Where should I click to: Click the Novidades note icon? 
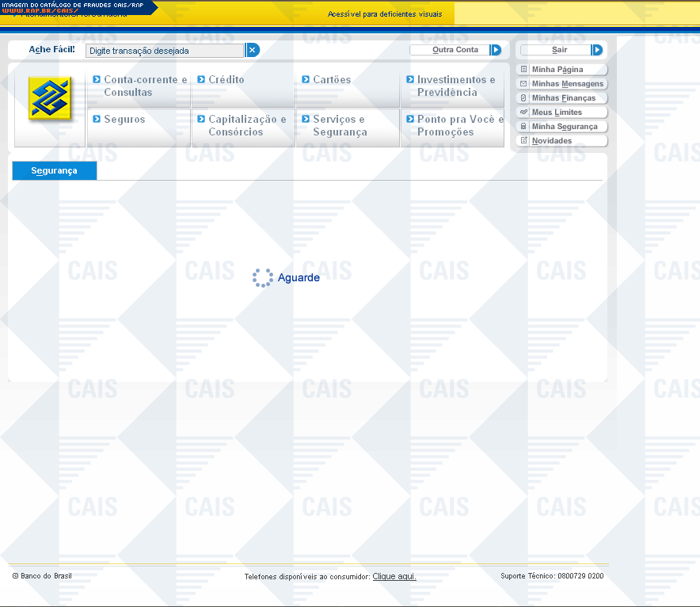point(523,141)
